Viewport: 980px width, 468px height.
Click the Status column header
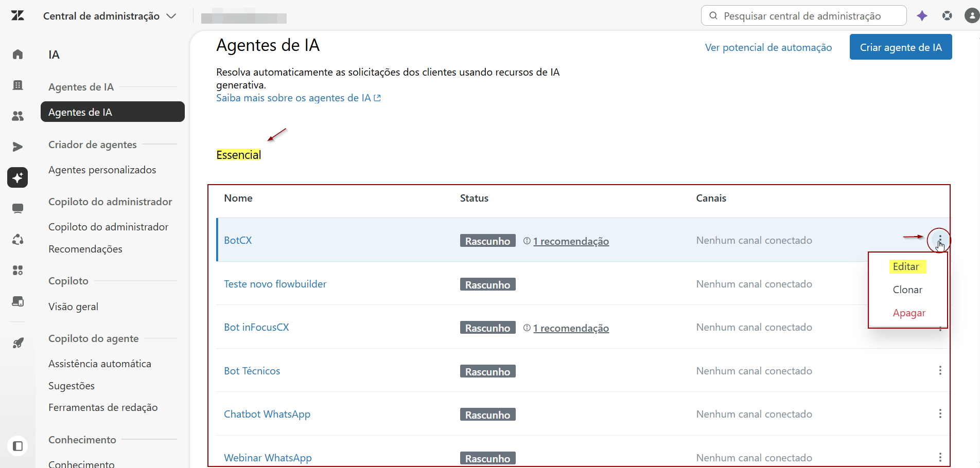coord(474,198)
